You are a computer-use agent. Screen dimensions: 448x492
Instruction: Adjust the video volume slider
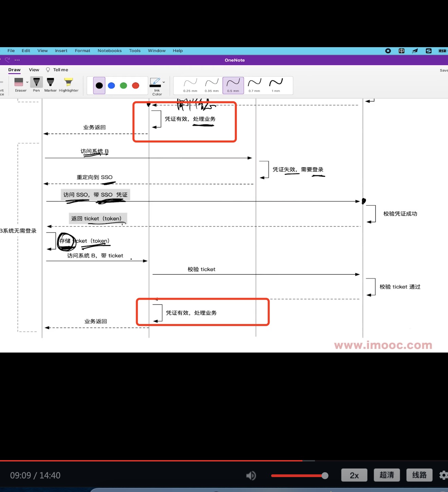point(299,476)
